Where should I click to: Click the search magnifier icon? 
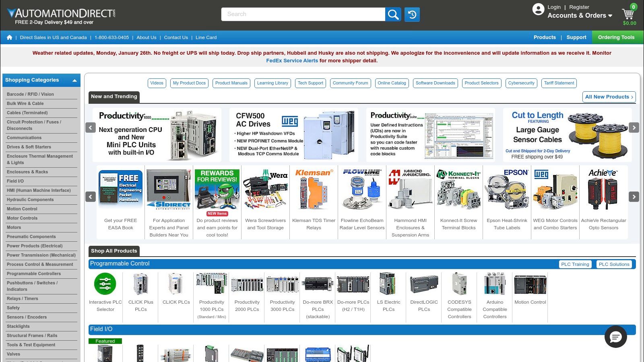393,14
